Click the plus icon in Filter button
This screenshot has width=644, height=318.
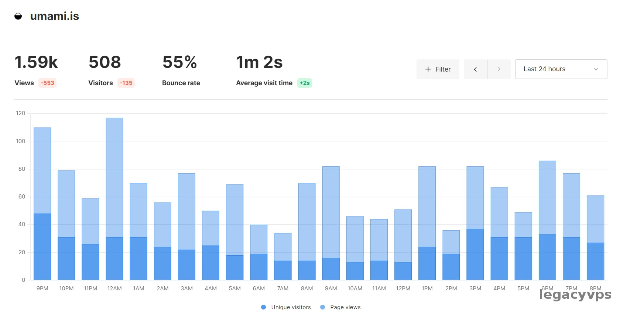[x=428, y=69]
